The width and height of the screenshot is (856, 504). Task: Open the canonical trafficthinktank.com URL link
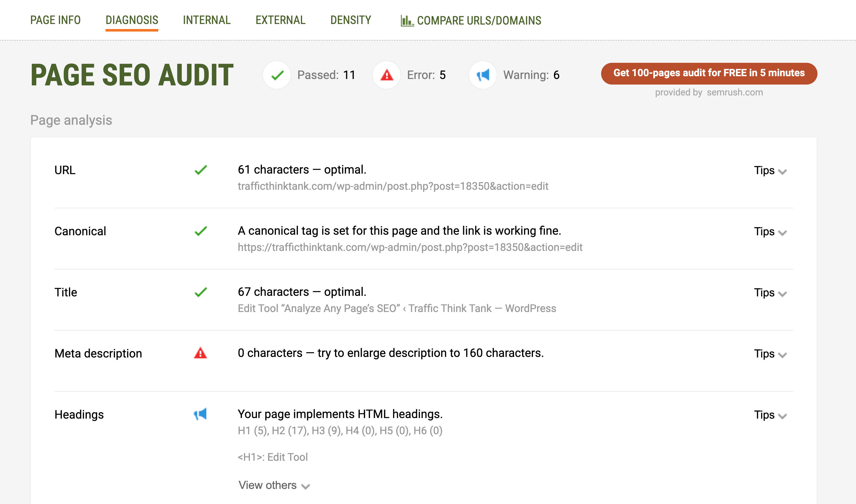(410, 247)
